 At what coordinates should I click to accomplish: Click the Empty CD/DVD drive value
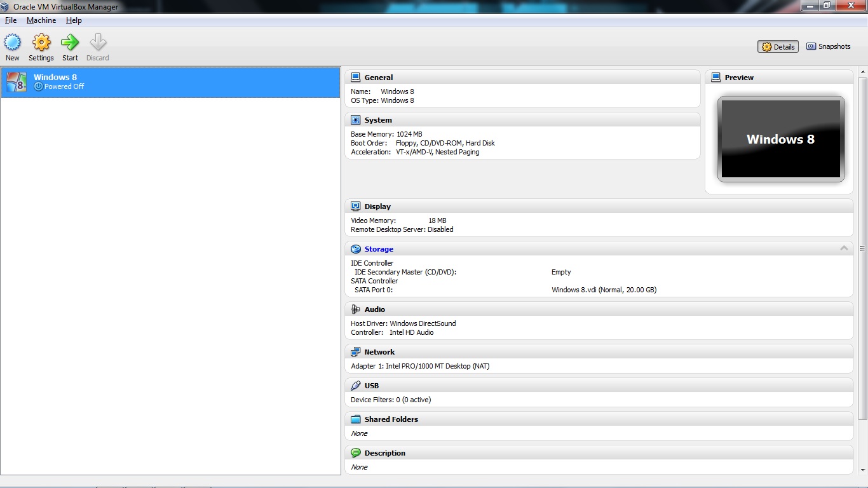(x=561, y=272)
